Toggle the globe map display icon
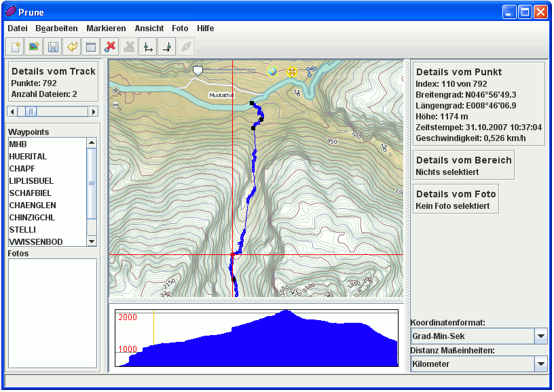The image size is (554, 392). (x=272, y=71)
